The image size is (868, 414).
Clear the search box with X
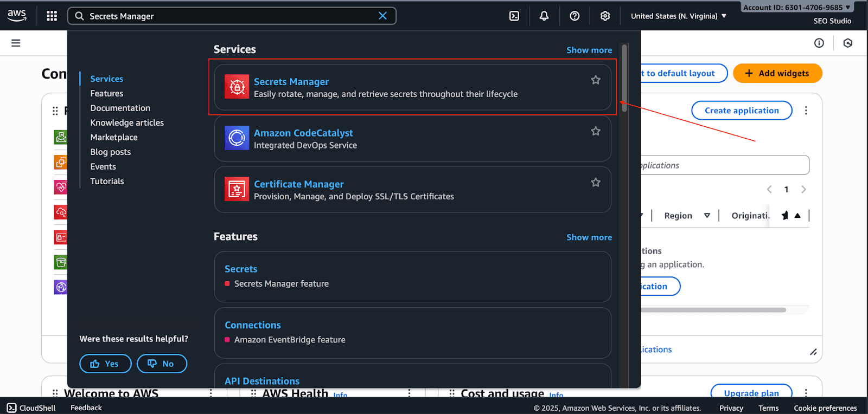tap(382, 16)
